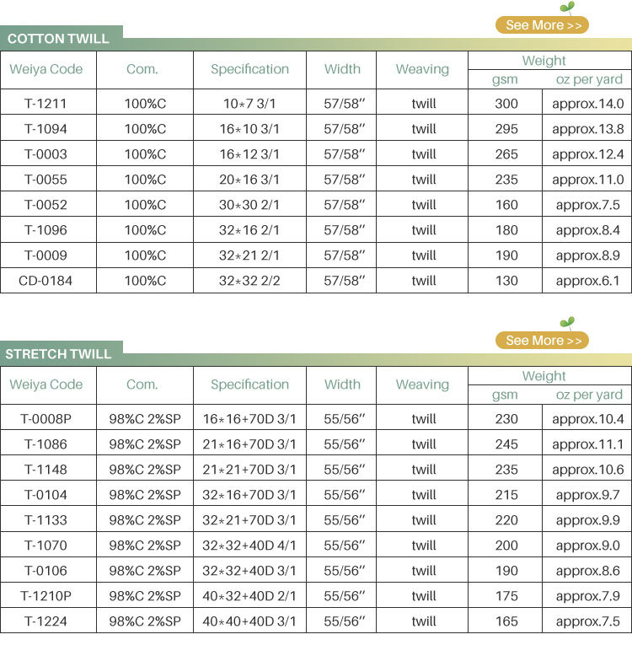Select the T-0055 code cell

click(46, 180)
